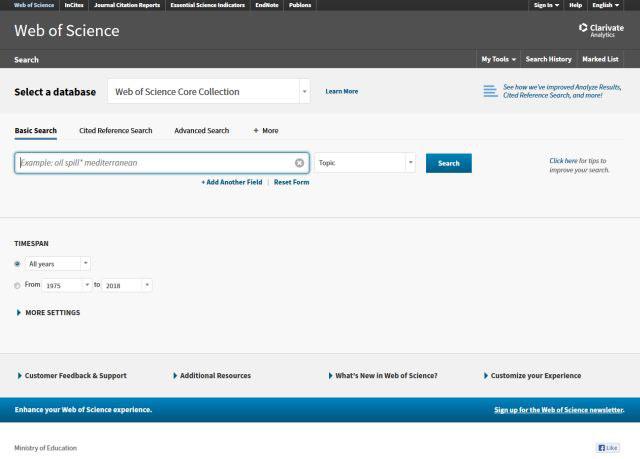Open EndNote in top navigation
This screenshot has width=640, height=459.
(x=267, y=5)
